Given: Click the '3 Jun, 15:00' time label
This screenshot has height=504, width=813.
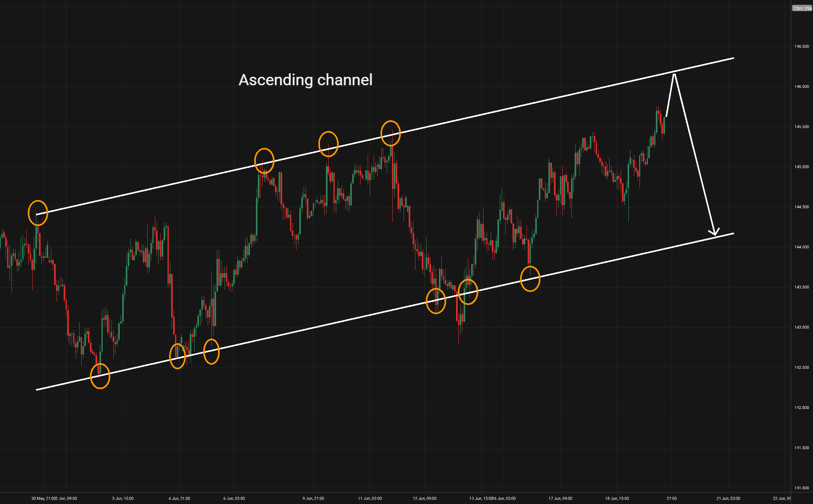Looking at the screenshot, I should click(x=123, y=498).
